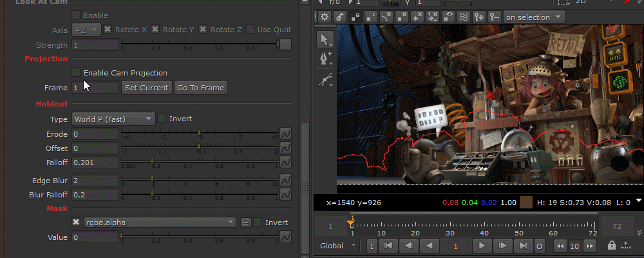644x258 pixels.
Task: Uncheck the Rotate Z checkbox
Action: point(202,29)
